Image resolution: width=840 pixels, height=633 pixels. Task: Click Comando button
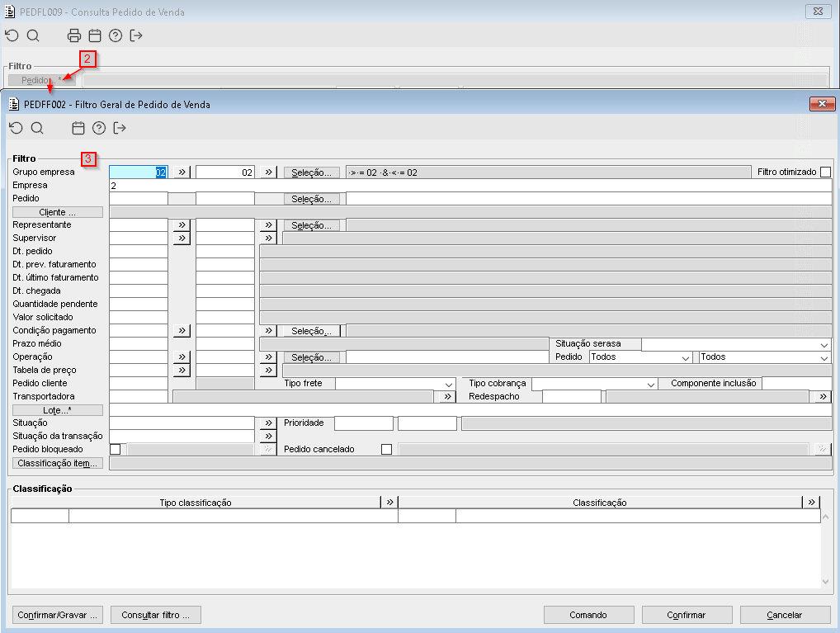coord(589,615)
